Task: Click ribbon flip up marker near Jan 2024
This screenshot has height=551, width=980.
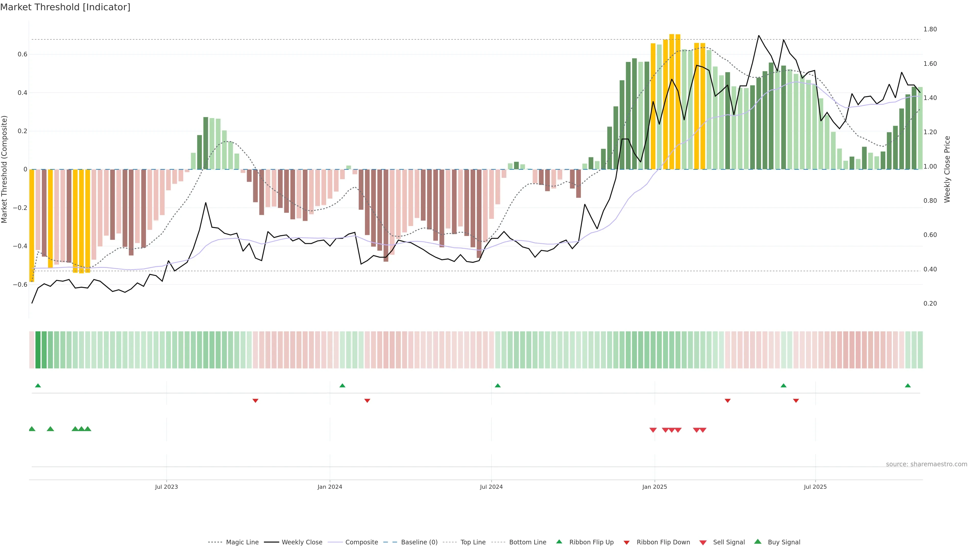Action: tap(342, 386)
